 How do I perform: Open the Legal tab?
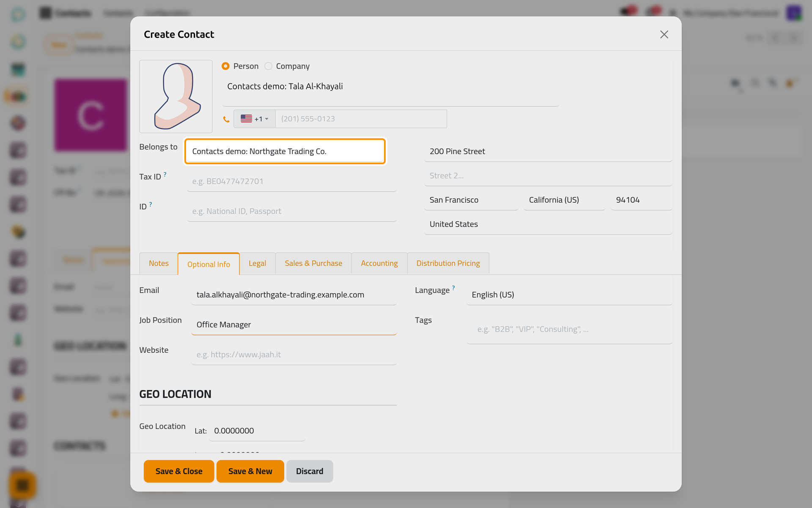pyautogui.click(x=257, y=263)
